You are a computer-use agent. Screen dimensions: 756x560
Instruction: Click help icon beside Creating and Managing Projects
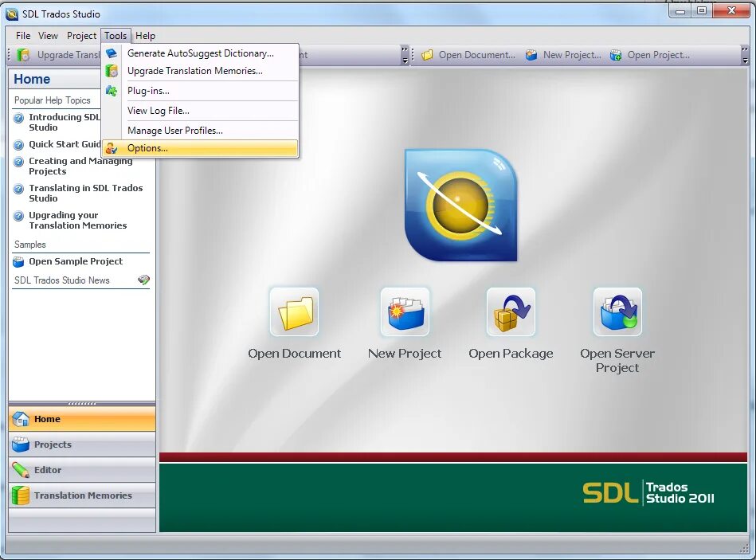(x=18, y=162)
